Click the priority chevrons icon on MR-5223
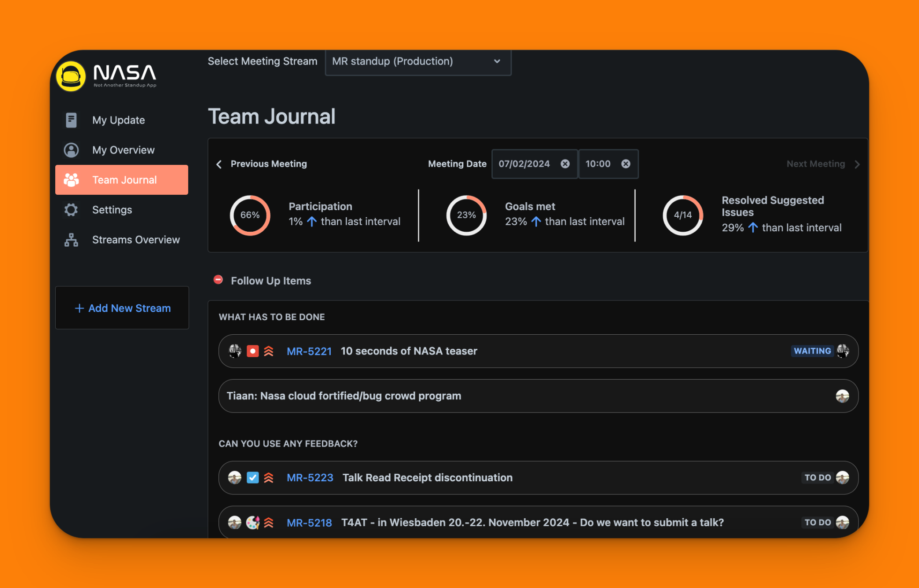 click(268, 478)
